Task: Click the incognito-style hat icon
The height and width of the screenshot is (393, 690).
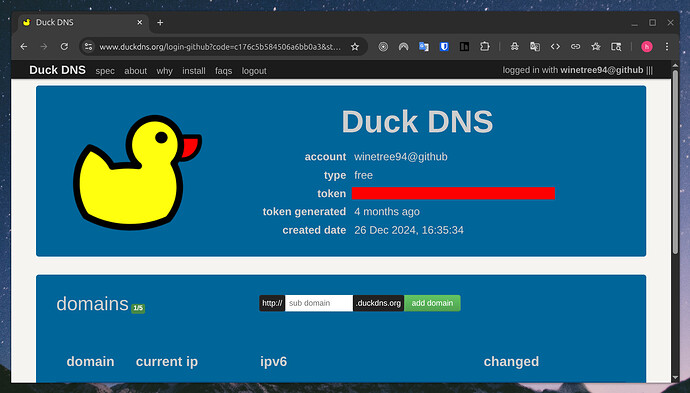Action: coord(514,47)
